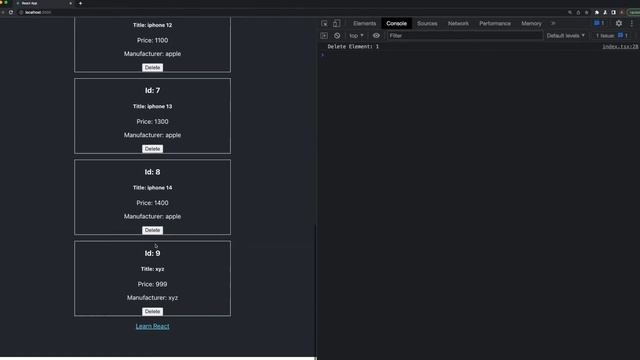Click the site information icon beside localhost
This screenshot has width=640, height=360.
[x=21, y=13]
